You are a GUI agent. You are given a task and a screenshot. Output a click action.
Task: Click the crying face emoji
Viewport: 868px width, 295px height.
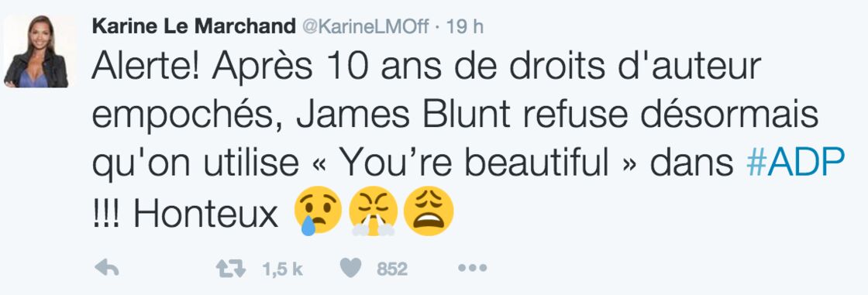[317, 211]
